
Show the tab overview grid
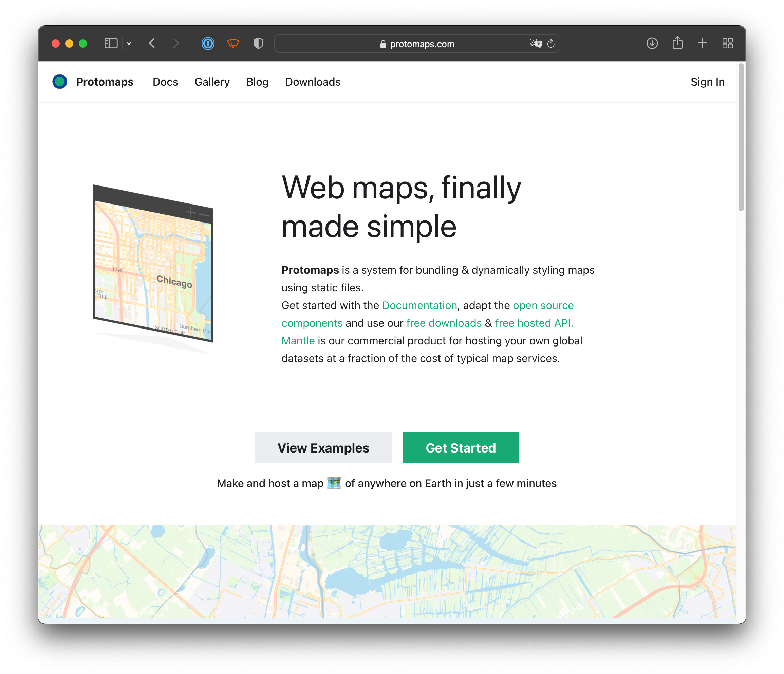point(727,43)
